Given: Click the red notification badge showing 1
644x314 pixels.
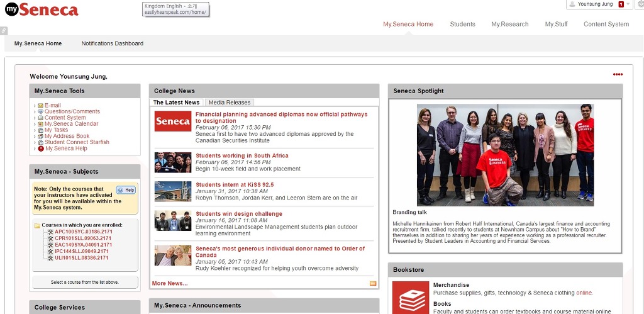Looking at the screenshot, I should 621,4.
